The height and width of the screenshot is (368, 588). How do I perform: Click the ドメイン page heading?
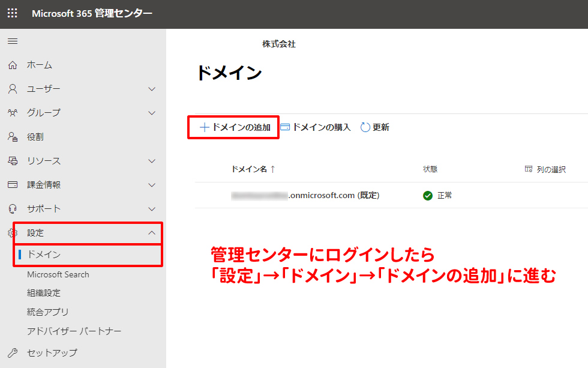point(229,73)
